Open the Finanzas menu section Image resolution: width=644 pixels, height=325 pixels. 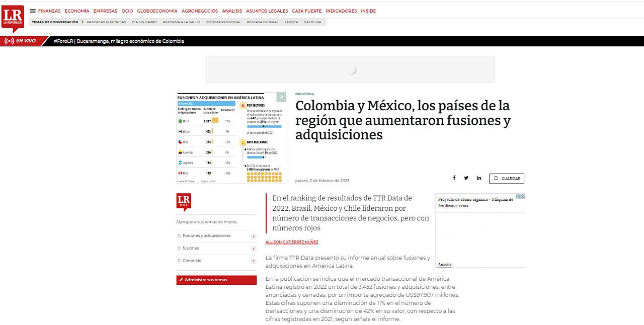point(49,11)
